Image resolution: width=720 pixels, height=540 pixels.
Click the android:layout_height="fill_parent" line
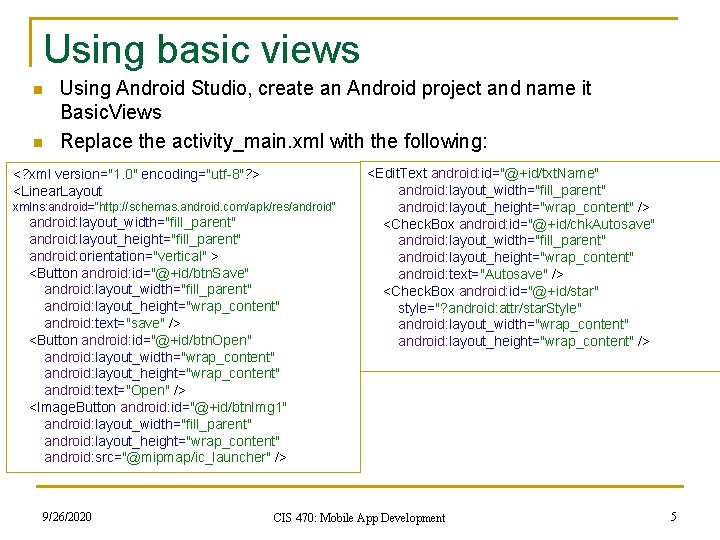(x=135, y=240)
